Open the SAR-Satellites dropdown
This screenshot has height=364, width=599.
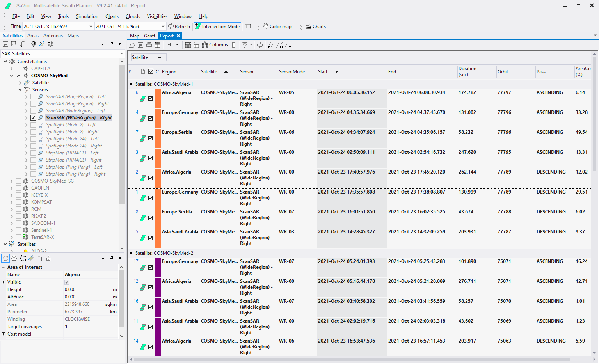122,54
